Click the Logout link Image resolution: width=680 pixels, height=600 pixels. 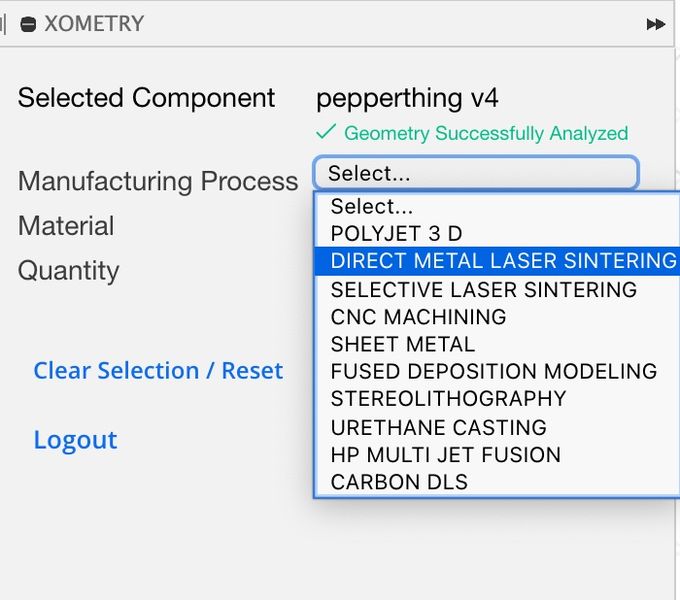point(75,440)
